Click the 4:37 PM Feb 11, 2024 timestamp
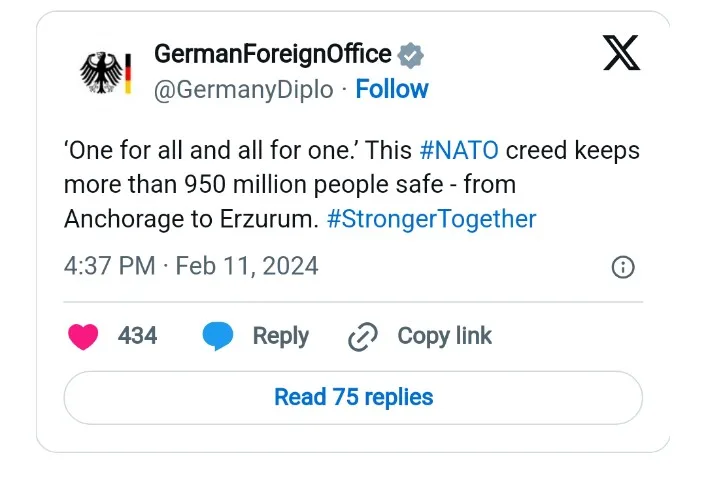This screenshot has height=485, width=706. click(191, 266)
